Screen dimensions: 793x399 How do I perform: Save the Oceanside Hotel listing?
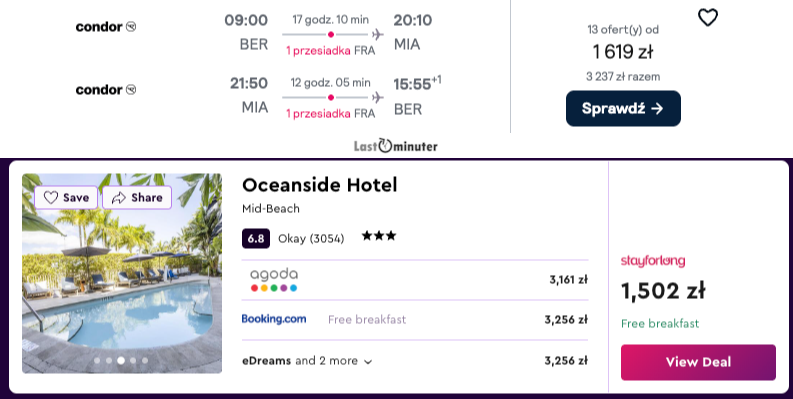66,197
